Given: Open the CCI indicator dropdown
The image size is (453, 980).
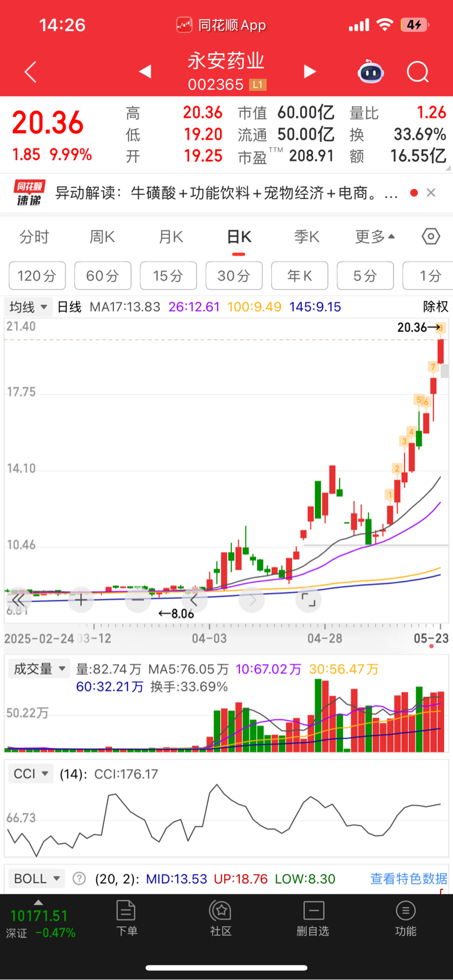Looking at the screenshot, I should (31, 774).
